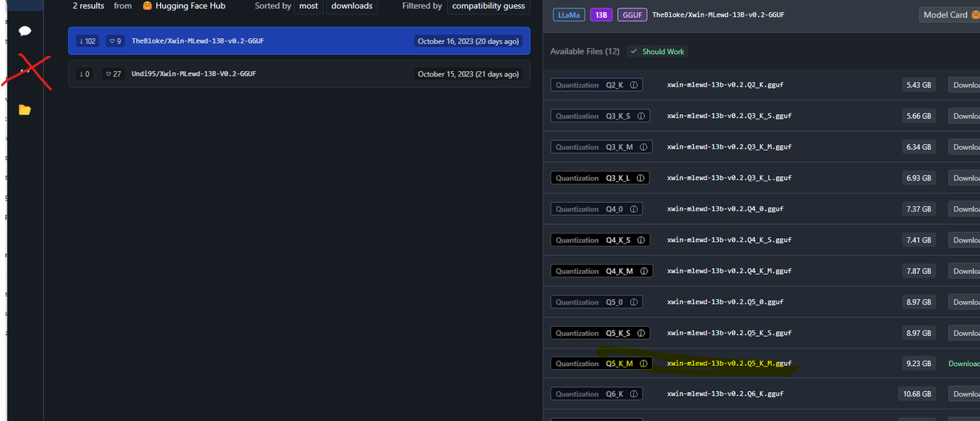Image resolution: width=980 pixels, height=421 pixels.
Task: Download the Q2_K gguf file
Action: click(x=965, y=85)
